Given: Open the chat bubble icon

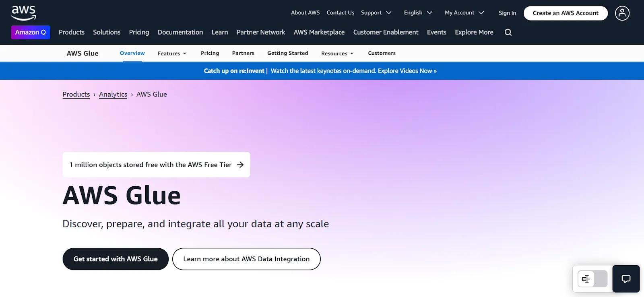Looking at the screenshot, I should pyautogui.click(x=626, y=278).
